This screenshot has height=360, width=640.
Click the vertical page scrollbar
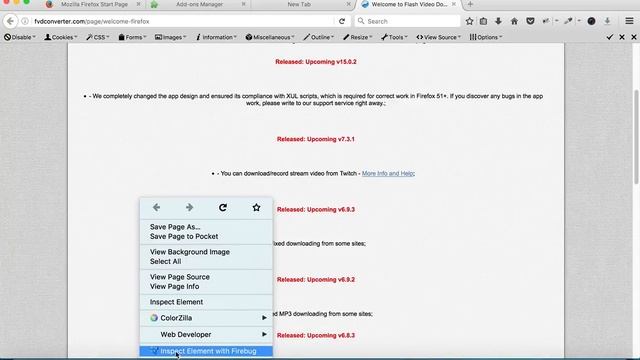[636, 137]
